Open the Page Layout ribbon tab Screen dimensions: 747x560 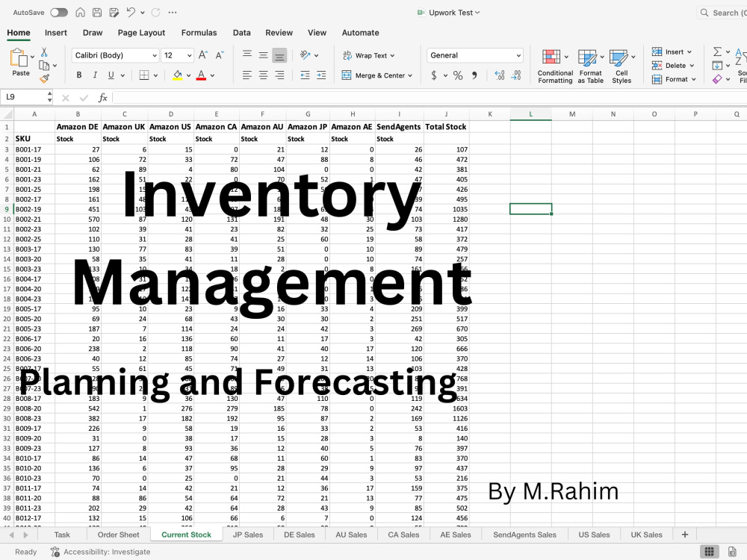coord(141,33)
